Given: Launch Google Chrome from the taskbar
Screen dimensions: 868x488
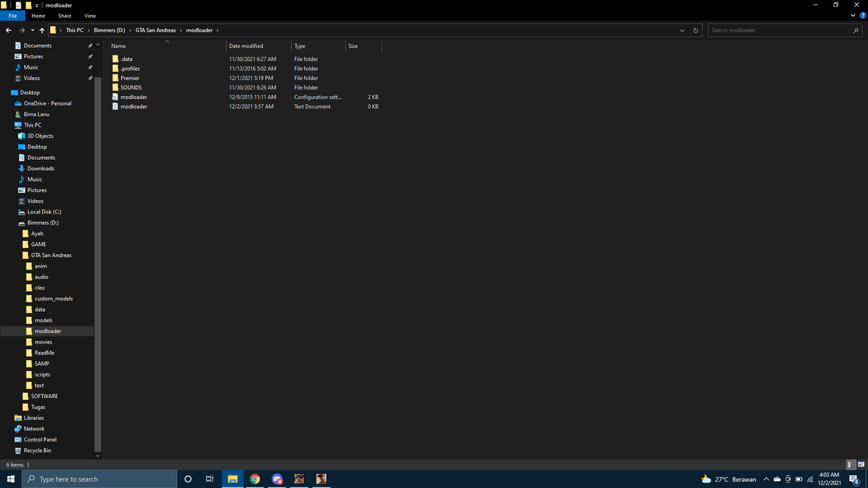Looking at the screenshot, I should point(254,479).
